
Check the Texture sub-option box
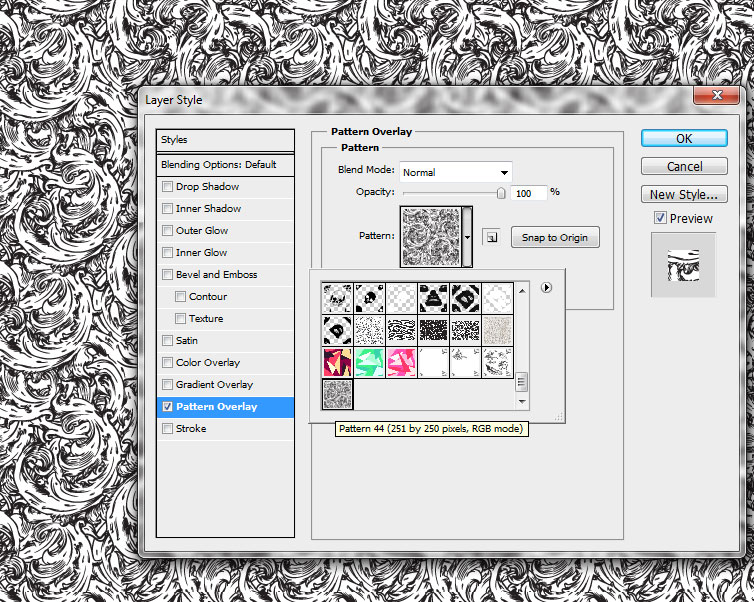(180, 318)
